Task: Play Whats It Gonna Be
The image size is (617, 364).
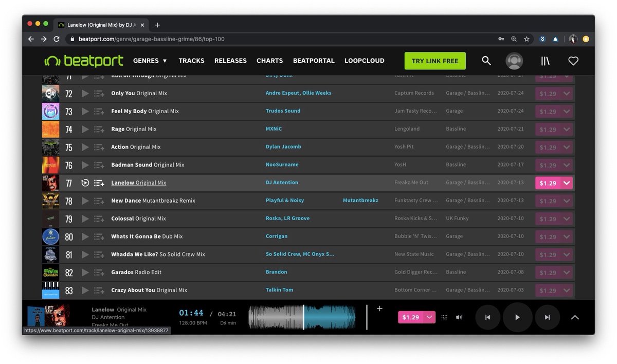Action: [85, 237]
